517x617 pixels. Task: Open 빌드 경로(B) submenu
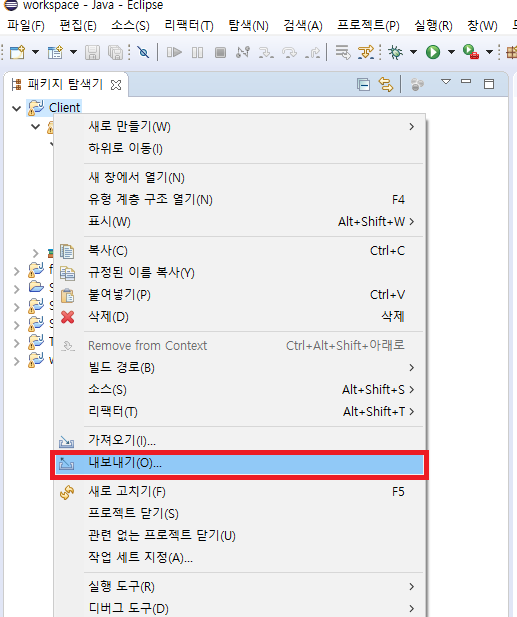pos(239,368)
